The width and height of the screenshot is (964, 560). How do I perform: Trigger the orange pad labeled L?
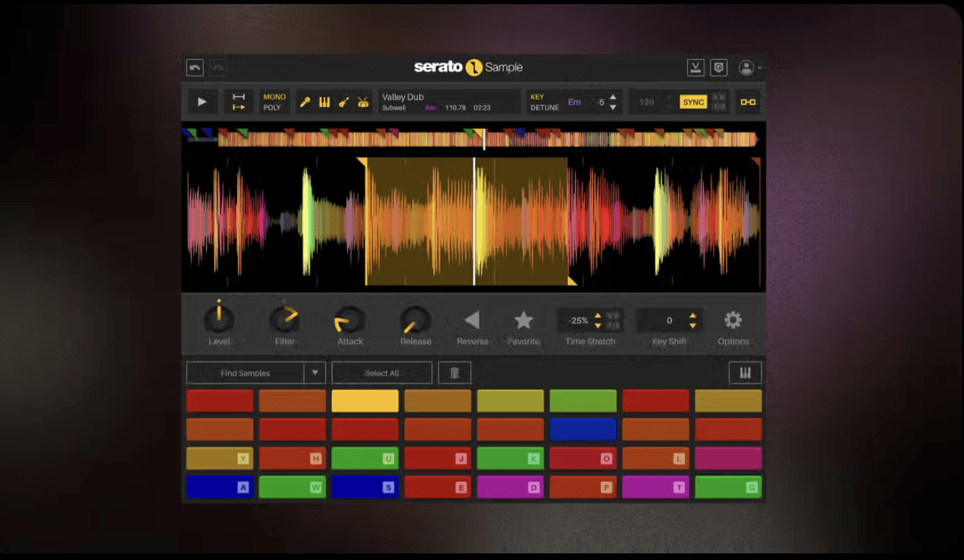click(656, 459)
